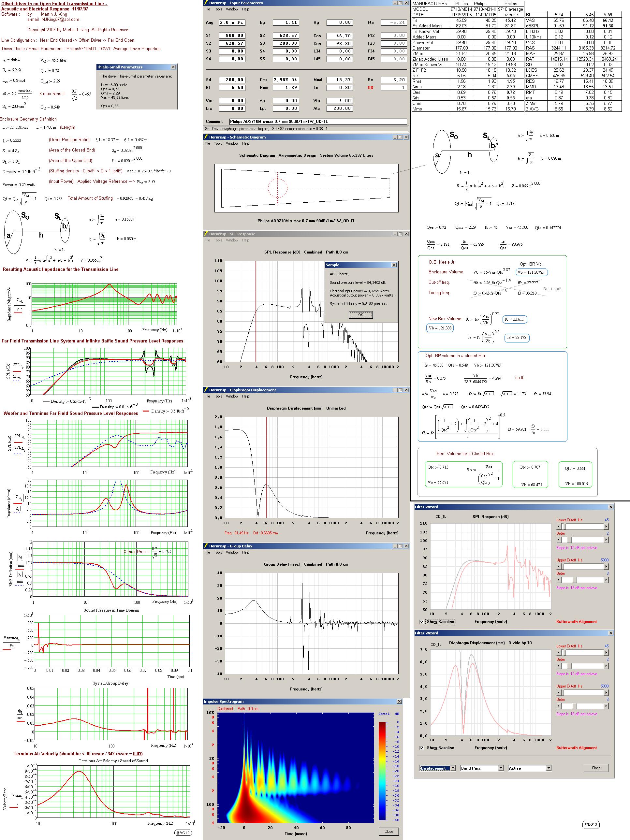Image resolution: width=630 pixels, height=840 pixels.
Task: Click right arrow of Upper Cutoff scrollbar, SPL Filter Wizard
Action: pos(606,567)
